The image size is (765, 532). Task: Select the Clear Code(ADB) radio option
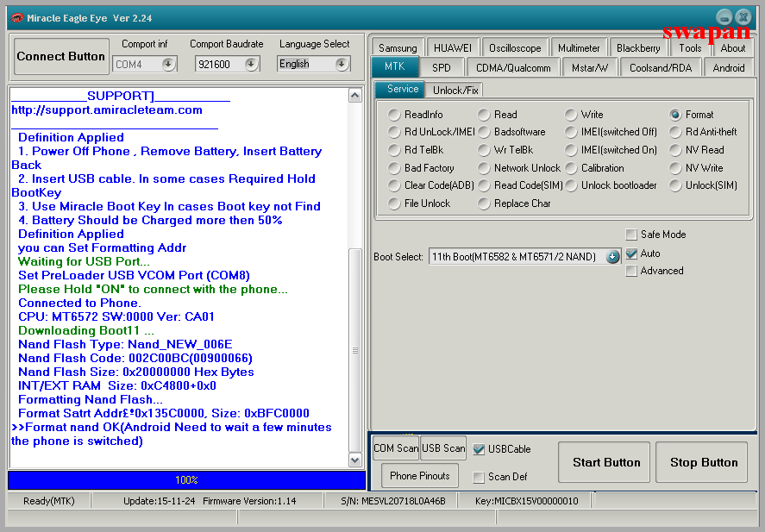coord(394,185)
